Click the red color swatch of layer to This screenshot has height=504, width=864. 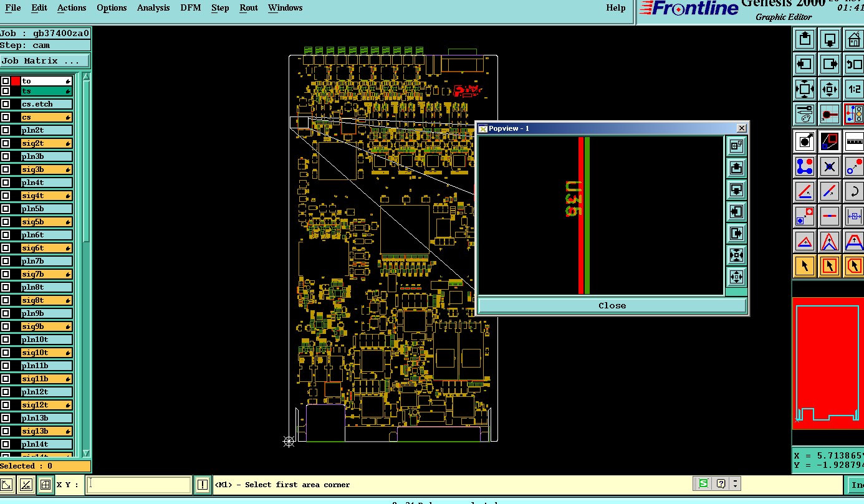tap(16, 81)
